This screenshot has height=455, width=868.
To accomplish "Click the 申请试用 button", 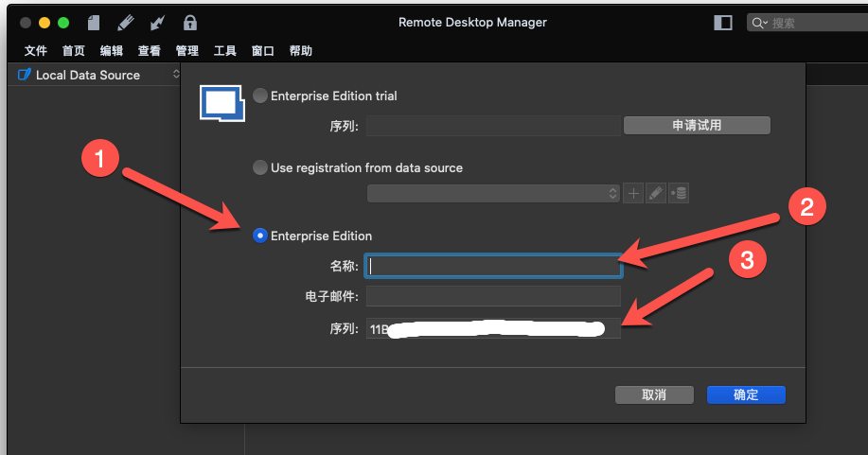I will click(697, 125).
